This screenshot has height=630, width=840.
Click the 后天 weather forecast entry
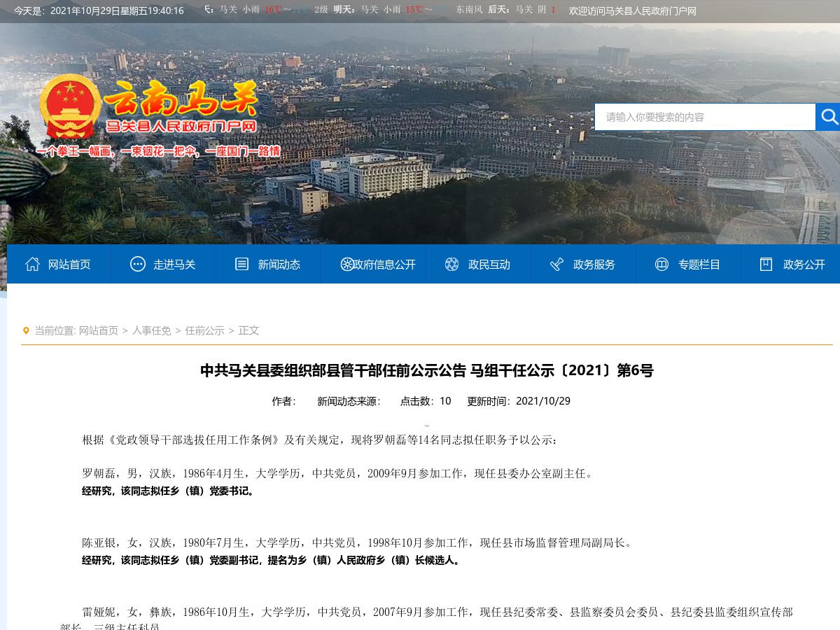pos(521,10)
